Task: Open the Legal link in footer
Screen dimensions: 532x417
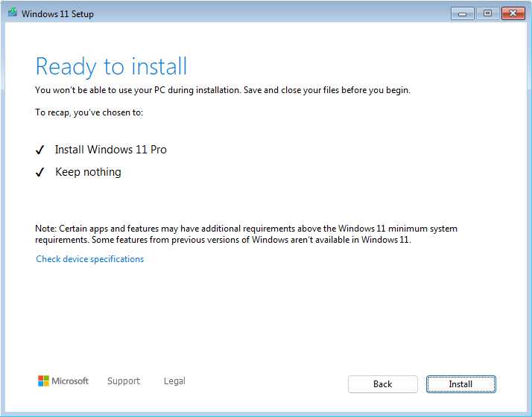Action: click(x=174, y=381)
